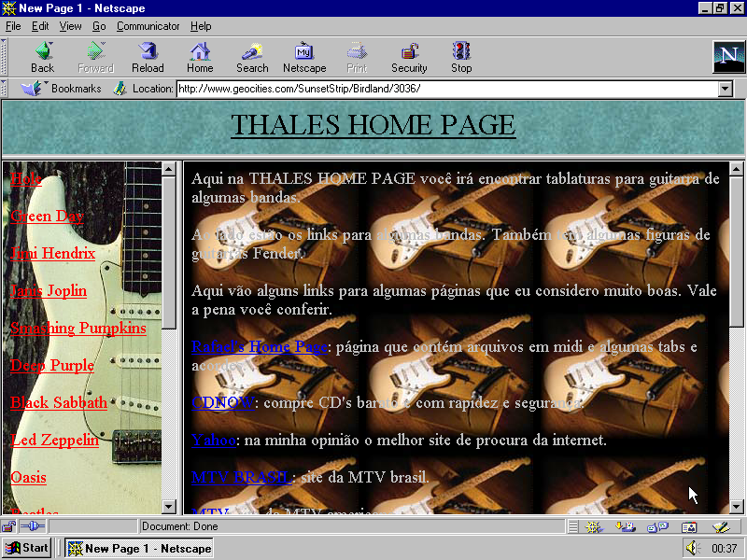Open Newsgroups from the component bar

658,526
